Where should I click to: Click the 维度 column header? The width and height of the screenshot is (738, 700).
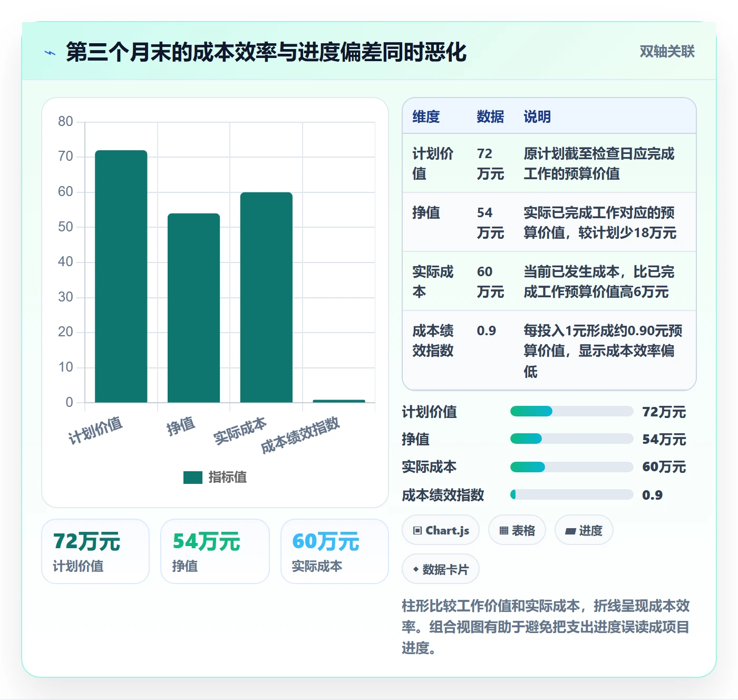426,116
